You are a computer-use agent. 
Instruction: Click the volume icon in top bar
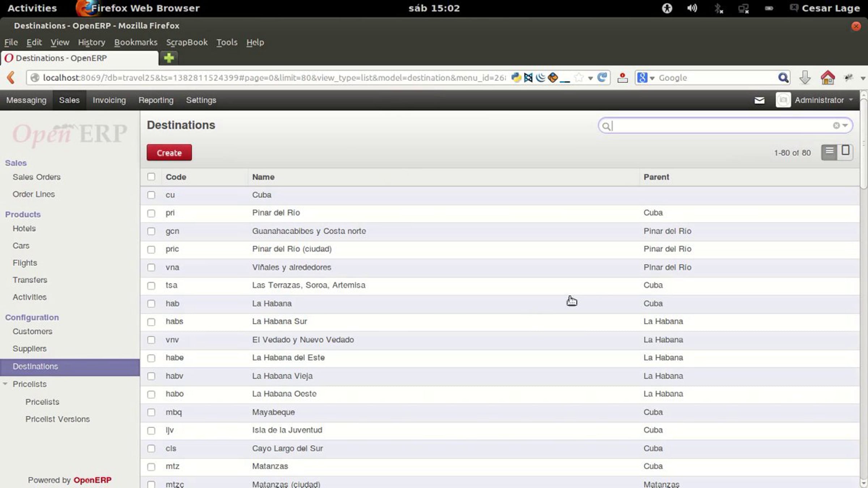coord(692,8)
